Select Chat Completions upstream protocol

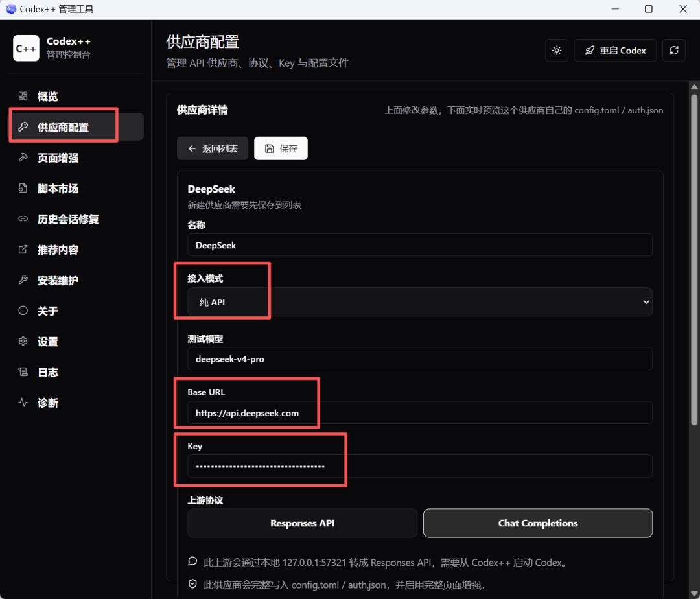pyautogui.click(x=538, y=523)
